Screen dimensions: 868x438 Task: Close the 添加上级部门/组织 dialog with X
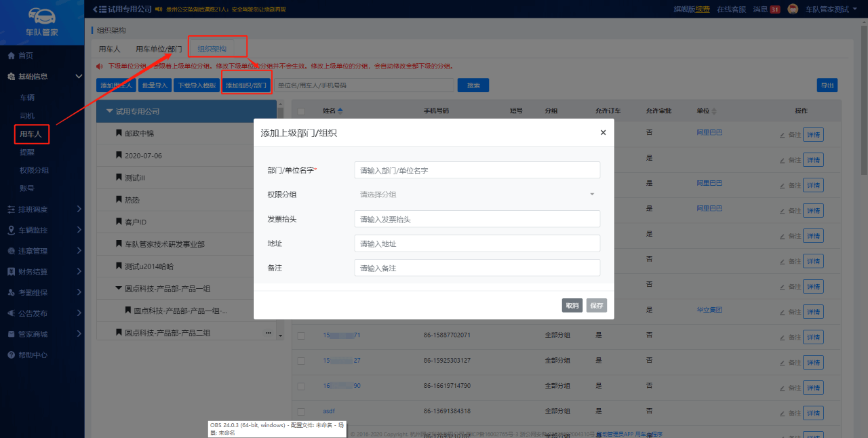coord(603,133)
